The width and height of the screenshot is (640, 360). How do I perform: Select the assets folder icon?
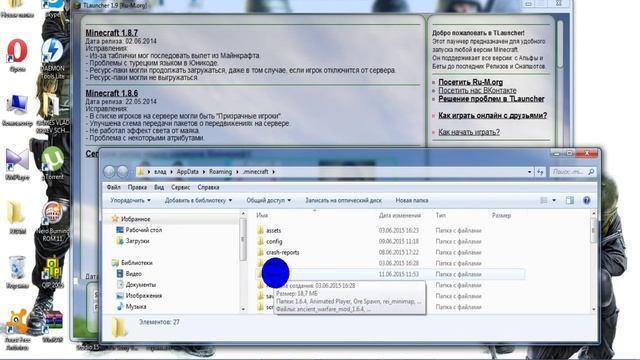point(260,231)
